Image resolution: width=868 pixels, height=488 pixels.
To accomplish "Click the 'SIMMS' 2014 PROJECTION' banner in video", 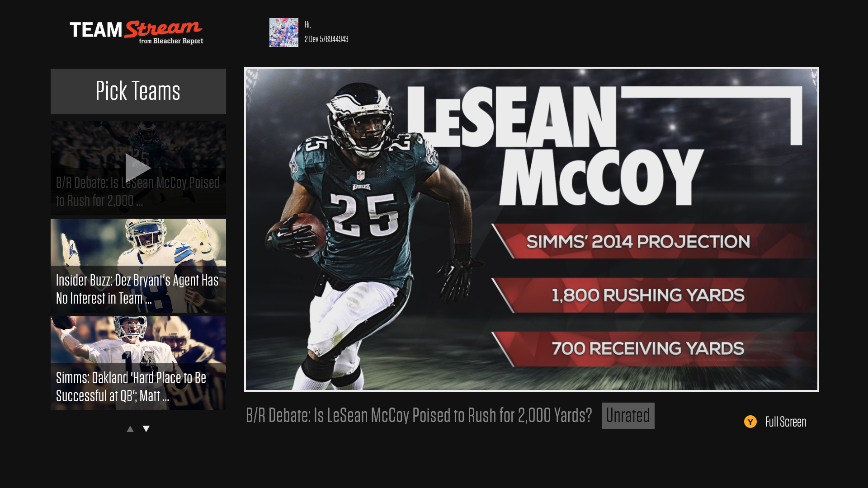I will [x=637, y=242].
